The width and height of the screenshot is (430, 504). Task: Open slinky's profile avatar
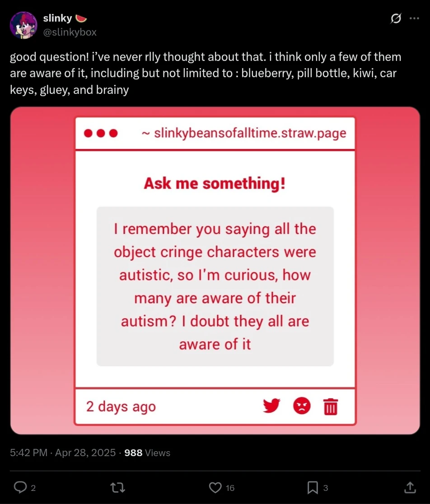[x=23, y=25]
